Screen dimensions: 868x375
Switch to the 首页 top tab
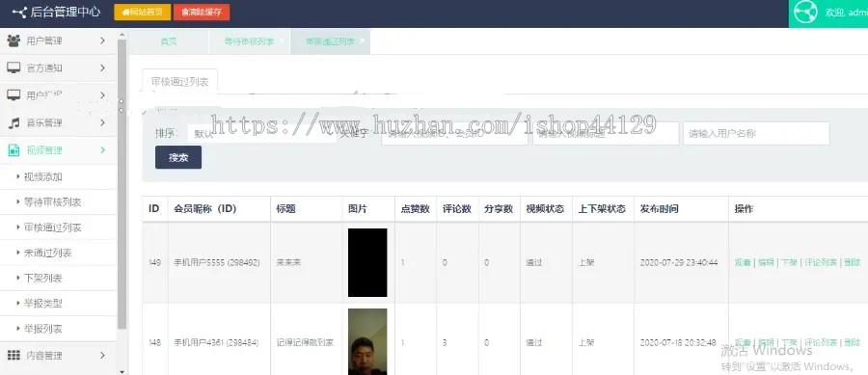tap(169, 41)
